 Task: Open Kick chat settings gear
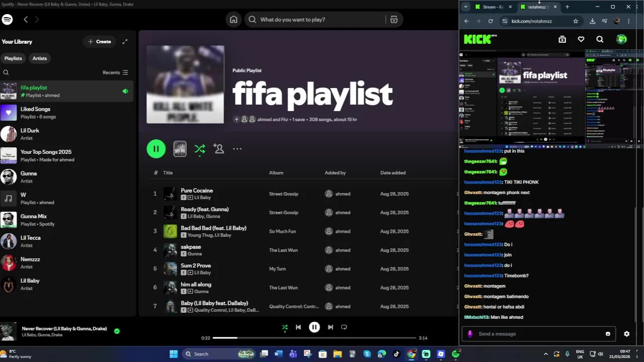click(627, 334)
